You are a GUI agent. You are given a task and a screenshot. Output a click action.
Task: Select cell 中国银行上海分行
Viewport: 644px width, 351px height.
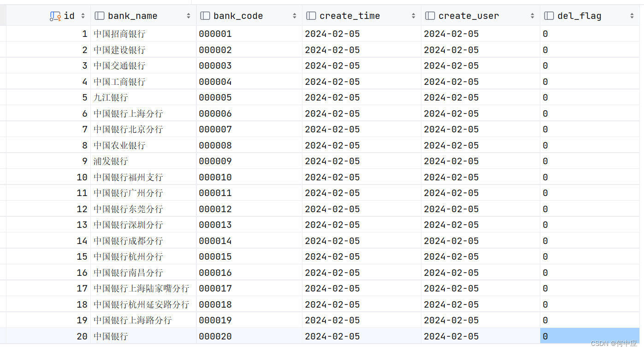click(x=143, y=113)
